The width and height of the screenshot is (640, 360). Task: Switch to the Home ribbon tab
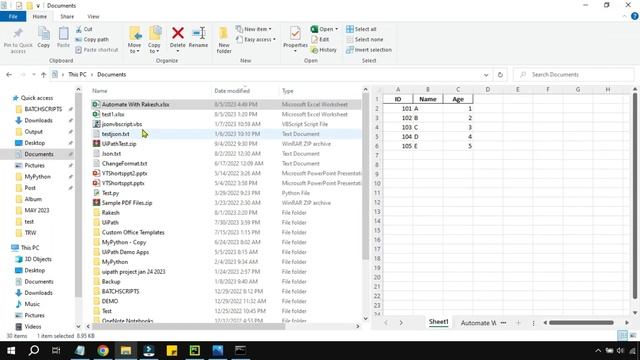pos(40,16)
